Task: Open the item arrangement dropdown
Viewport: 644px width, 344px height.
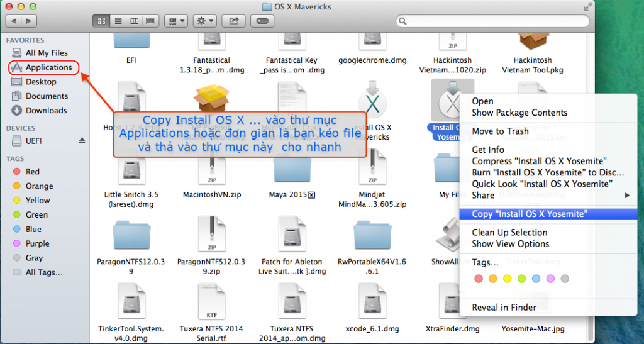Action: click(x=176, y=21)
